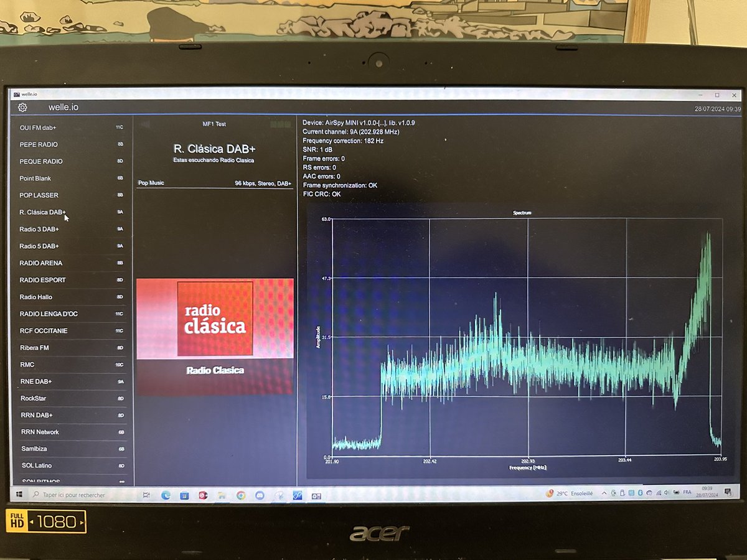Choose the Radio Hallo station
The width and height of the screenshot is (747, 560).
(72, 297)
